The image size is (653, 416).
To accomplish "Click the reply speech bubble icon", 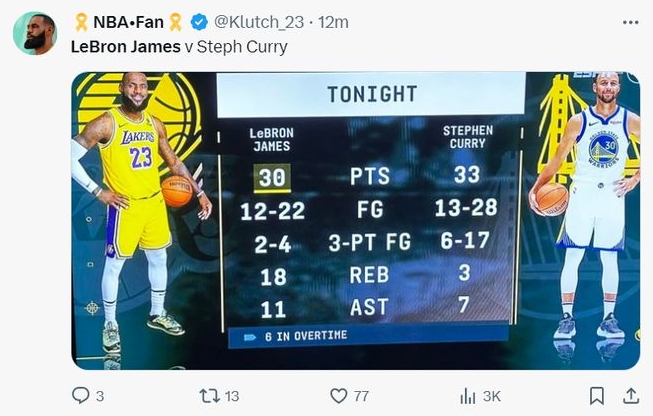I will click(81, 396).
